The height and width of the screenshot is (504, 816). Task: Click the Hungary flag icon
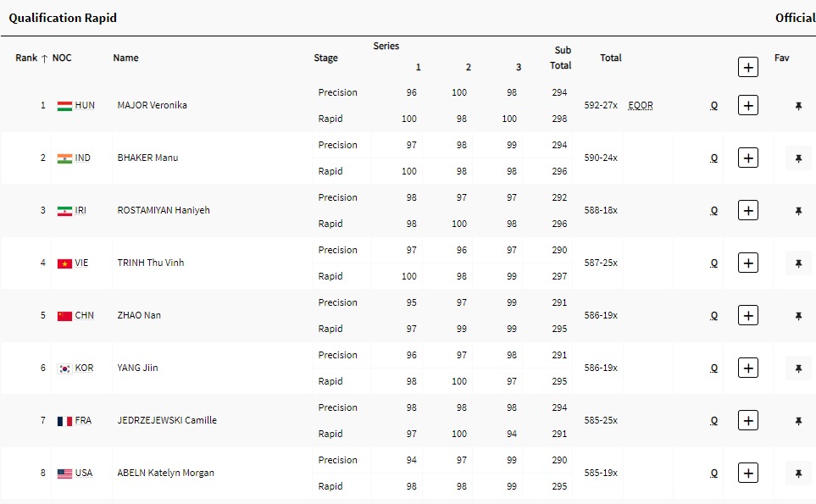[64, 106]
